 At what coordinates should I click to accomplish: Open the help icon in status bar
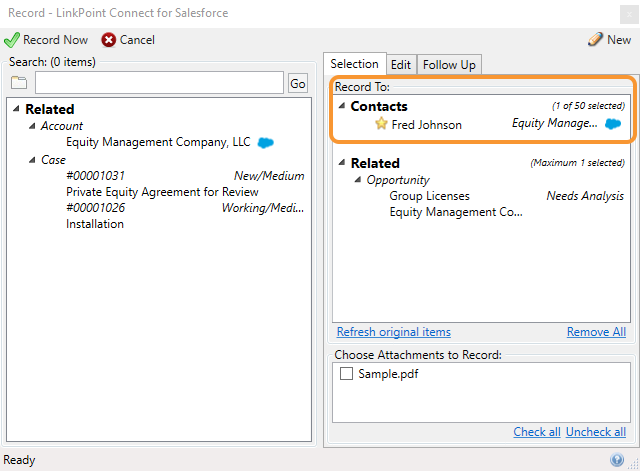pos(617,460)
